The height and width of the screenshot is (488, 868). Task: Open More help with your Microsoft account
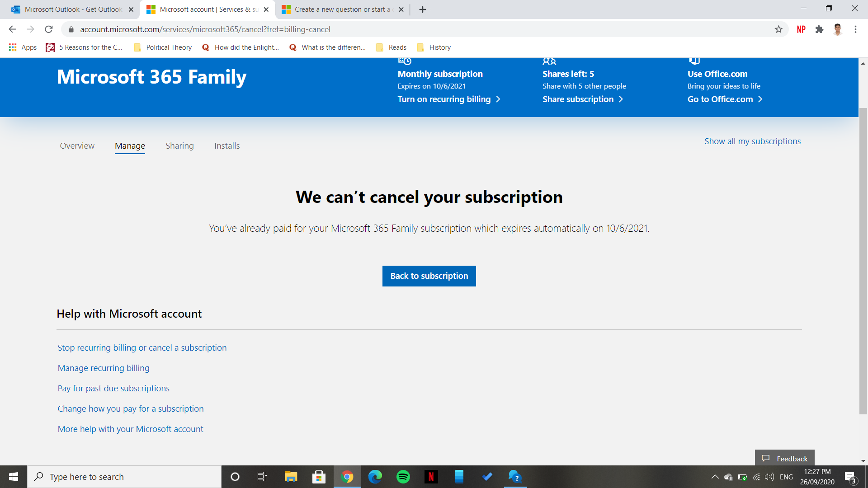130,429
